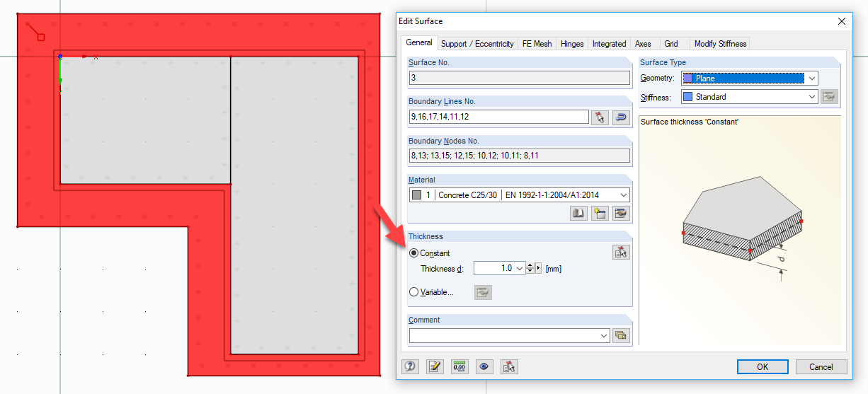Open the Stiffness dropdown showing Standard
868x394 pixels.
pos(811,97)
